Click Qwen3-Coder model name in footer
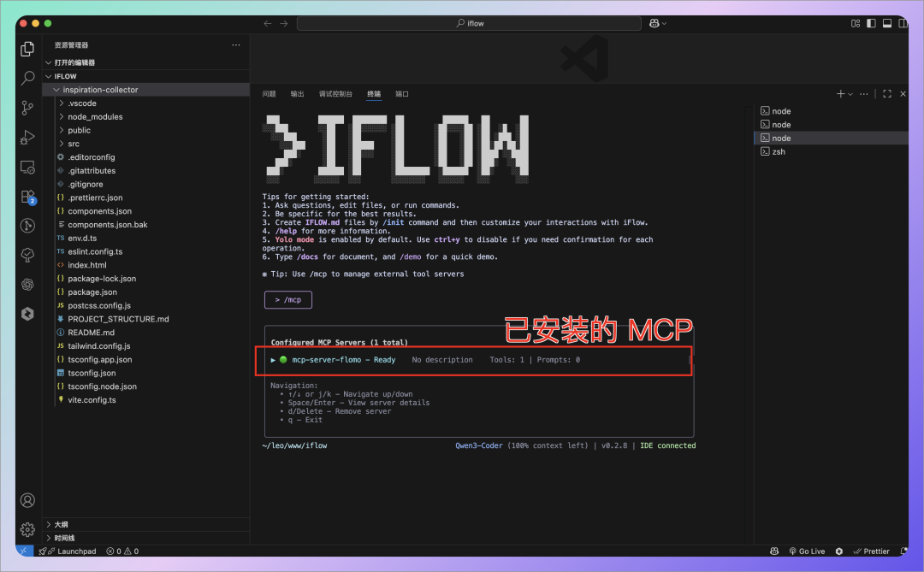 [x=478, y=446]
